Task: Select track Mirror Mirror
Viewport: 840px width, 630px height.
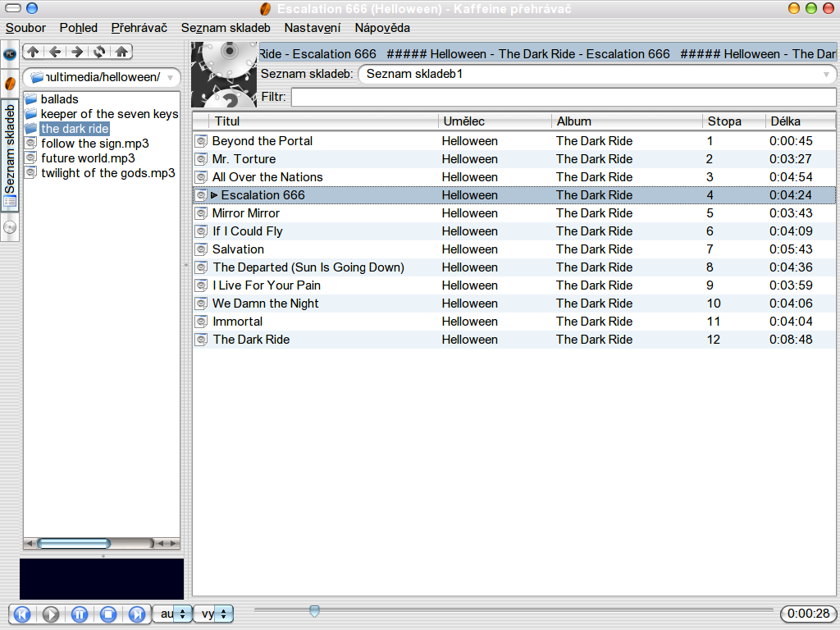Action: pyautogui.click(x=514, y=213)
